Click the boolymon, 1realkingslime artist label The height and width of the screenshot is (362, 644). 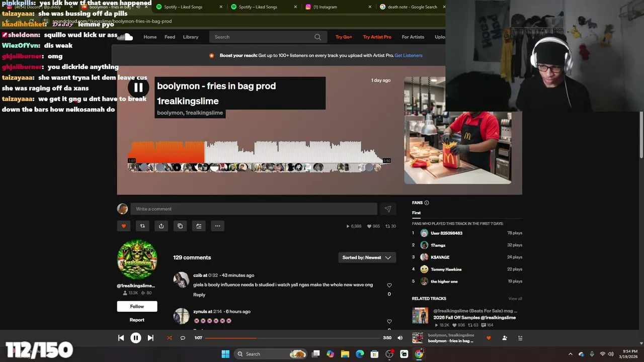click(x=190, y=113)
